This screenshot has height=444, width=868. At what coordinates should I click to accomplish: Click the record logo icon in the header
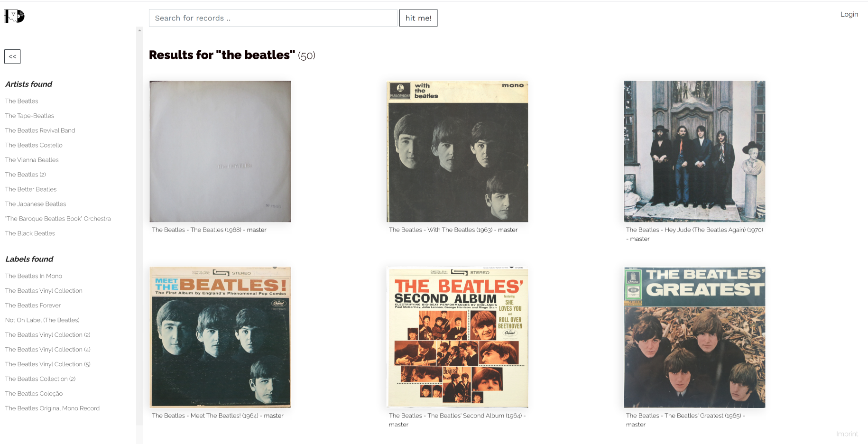pos(14,16)
